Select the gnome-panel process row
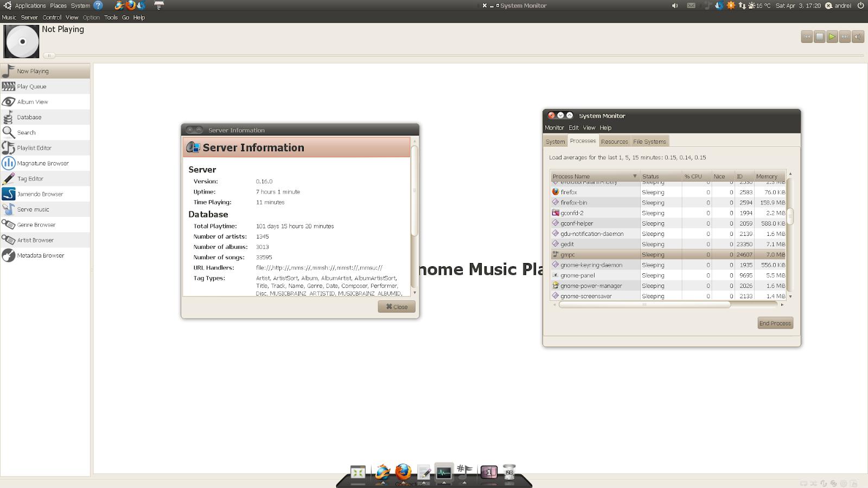This screenshot has height=488, width=868. [x=668, y=275]
